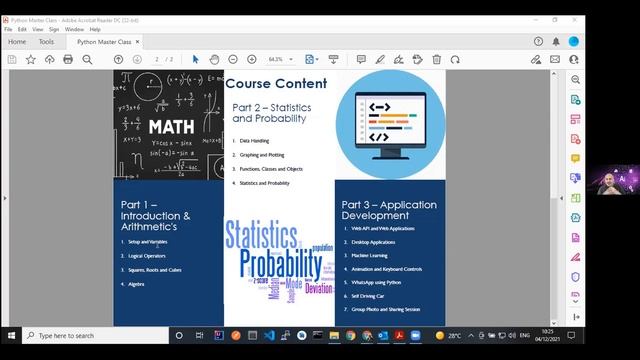Open Protect shield tool

(x=576, y=277)
